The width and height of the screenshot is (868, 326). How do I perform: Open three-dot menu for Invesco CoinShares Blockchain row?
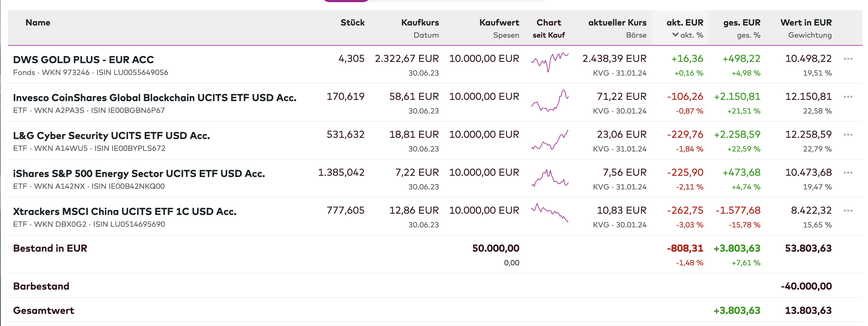coord(848,97)
